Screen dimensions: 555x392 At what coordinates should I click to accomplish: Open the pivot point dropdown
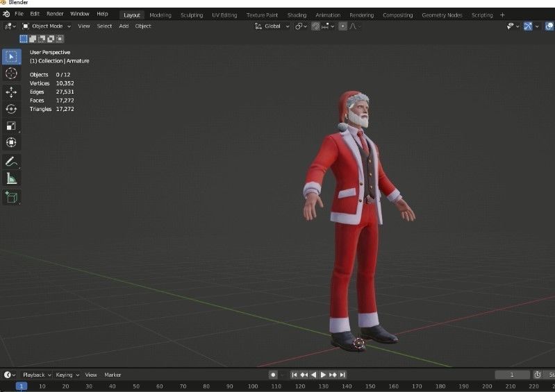pos(301,26)
